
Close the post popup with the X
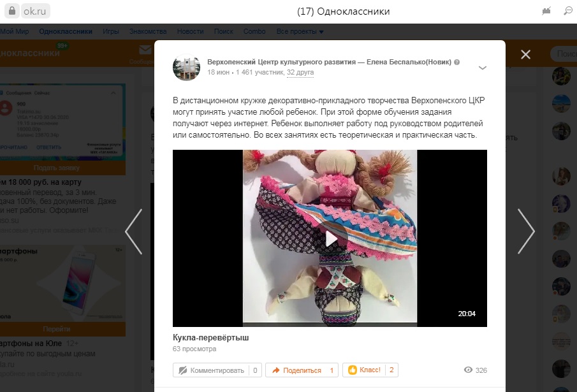[x=525, y=54]
